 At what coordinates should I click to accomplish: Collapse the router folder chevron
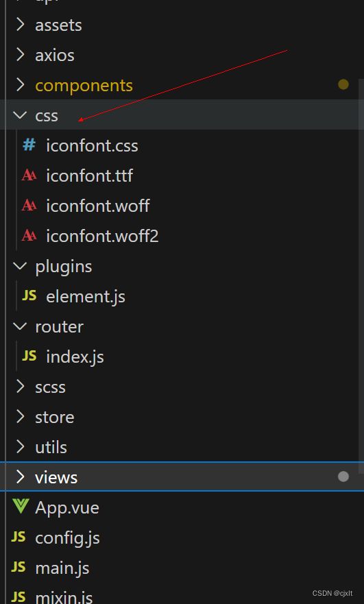(20, 326)
